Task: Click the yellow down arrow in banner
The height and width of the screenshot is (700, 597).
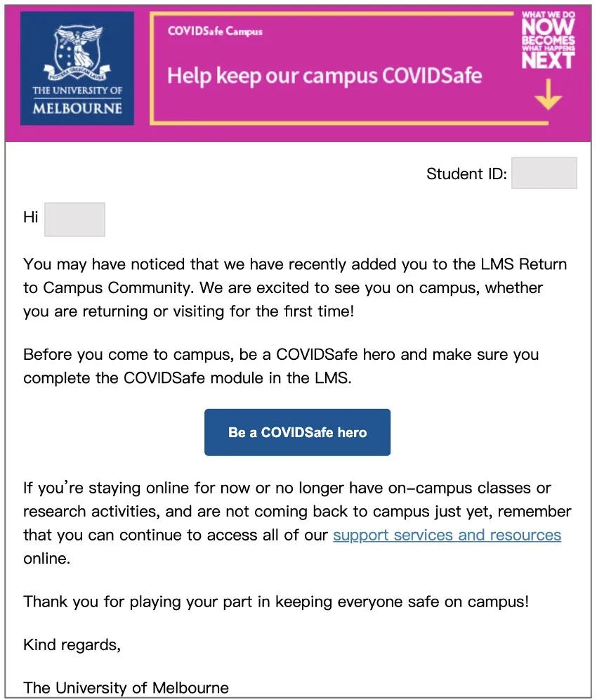Action: tap(548, 95)
